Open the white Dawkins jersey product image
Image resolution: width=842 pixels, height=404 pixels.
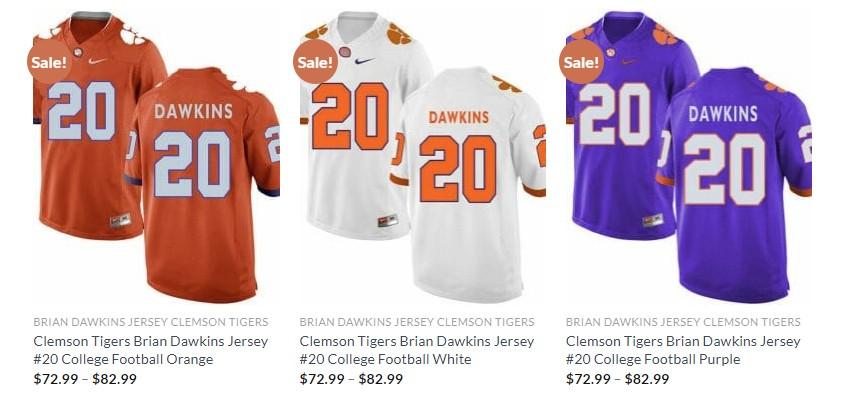pyautogui.click(x=423, y=157)
